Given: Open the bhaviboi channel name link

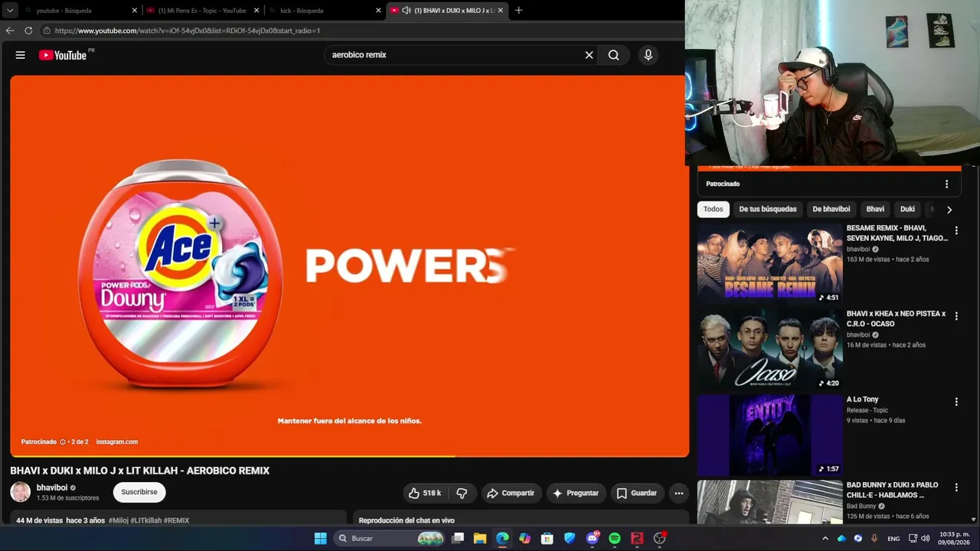Looking at the screenshot, I should point(52,487).
